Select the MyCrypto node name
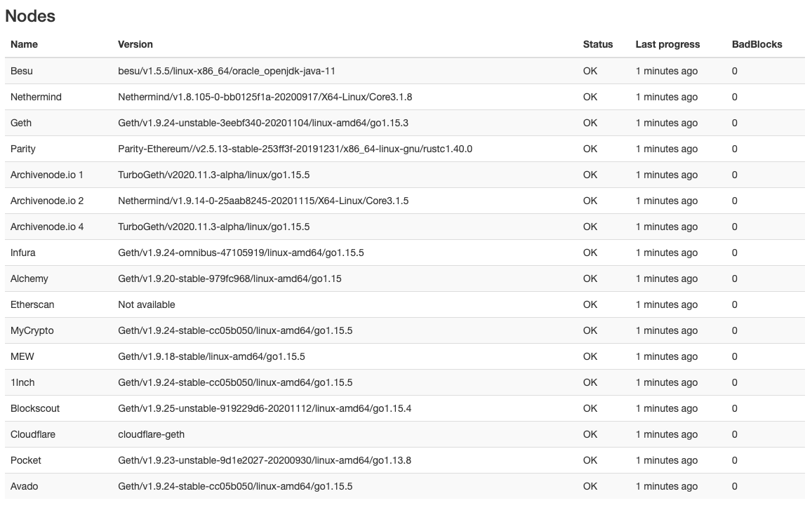The height and width of the screenshot is (510, 812). pos(32,330)
